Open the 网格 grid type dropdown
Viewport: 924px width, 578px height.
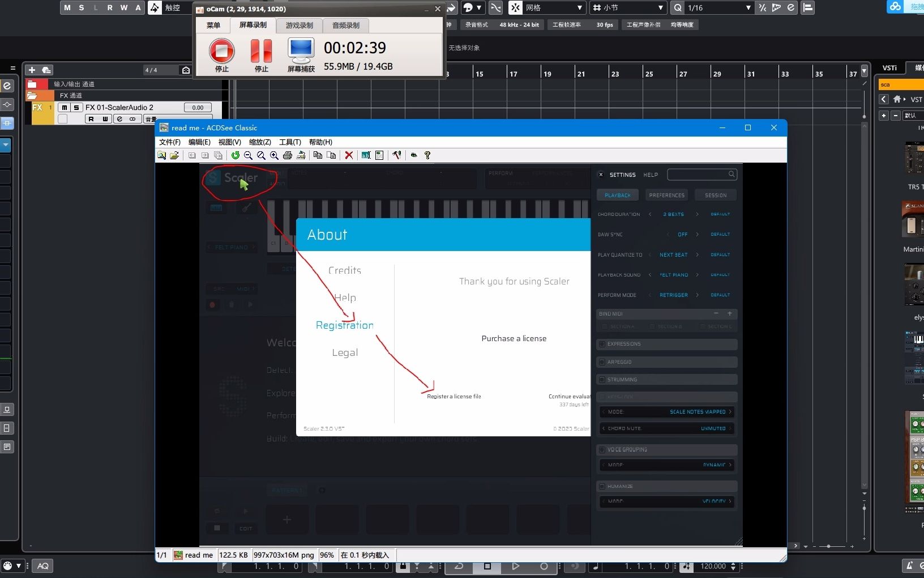point(579,8)
